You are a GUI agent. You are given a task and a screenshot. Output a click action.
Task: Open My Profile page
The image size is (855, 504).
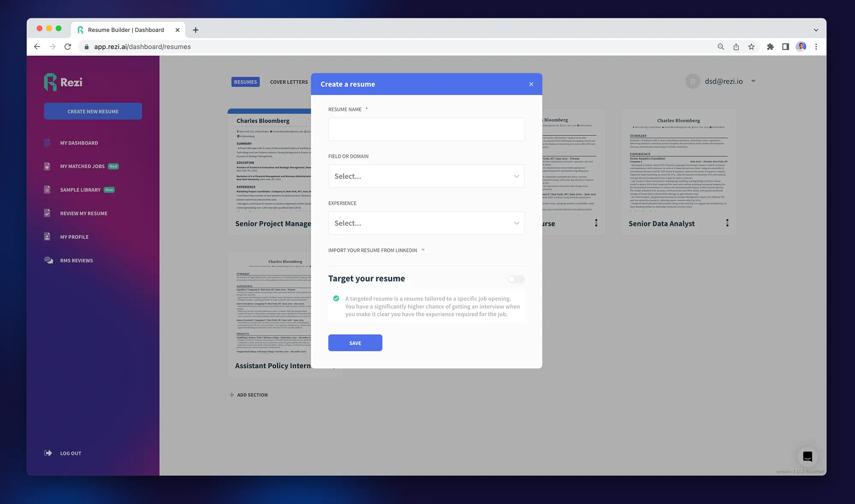click(74, 237)
